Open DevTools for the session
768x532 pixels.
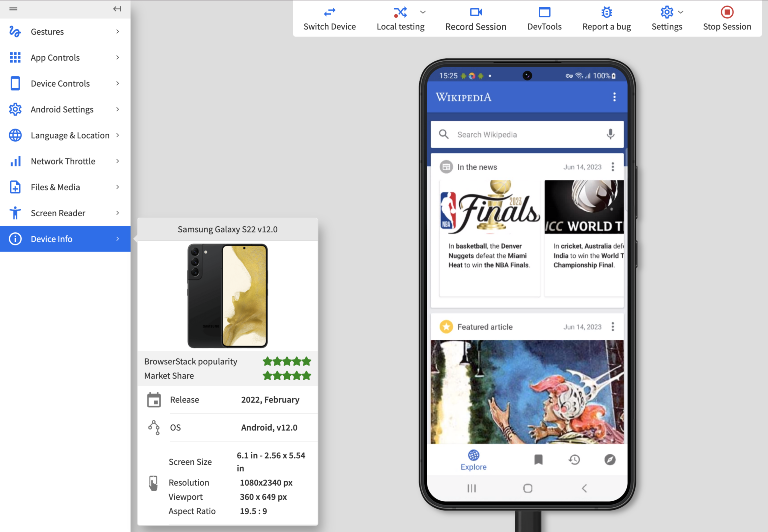(x=544, y=18)
